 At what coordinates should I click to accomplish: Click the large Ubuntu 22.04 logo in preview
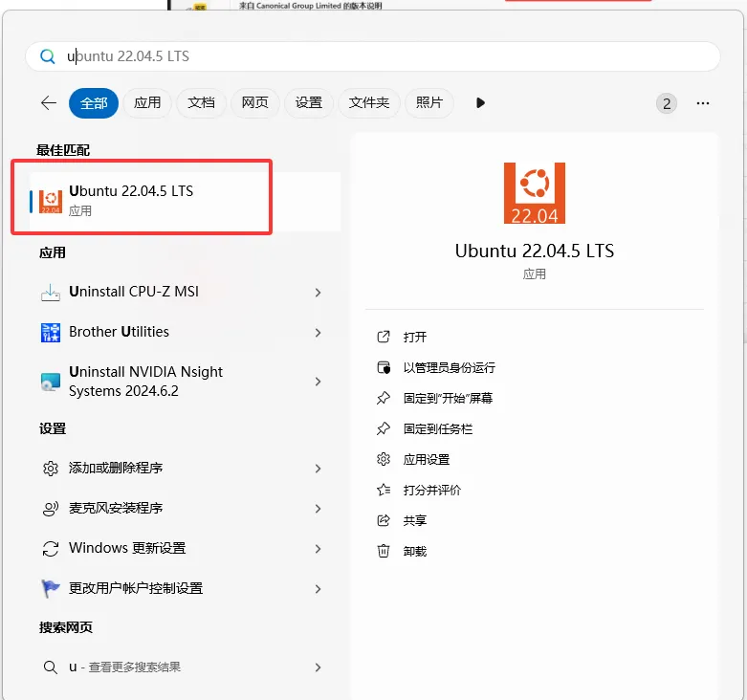(535, 193)
